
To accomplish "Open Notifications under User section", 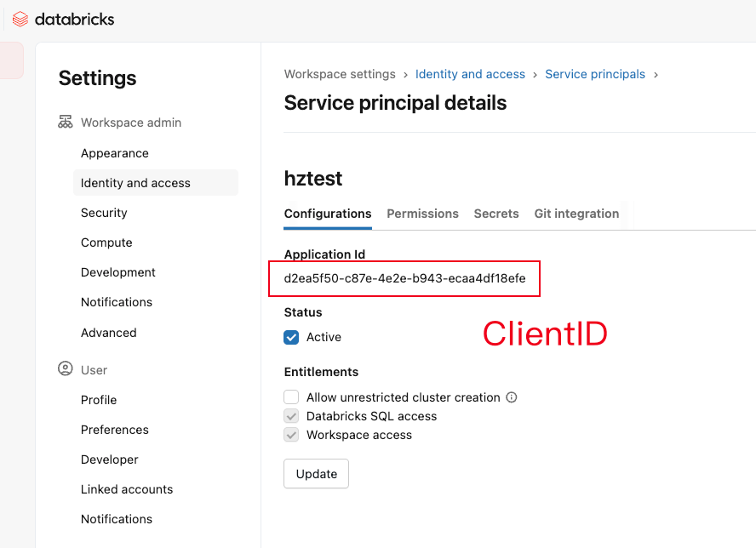I will 117,519.
